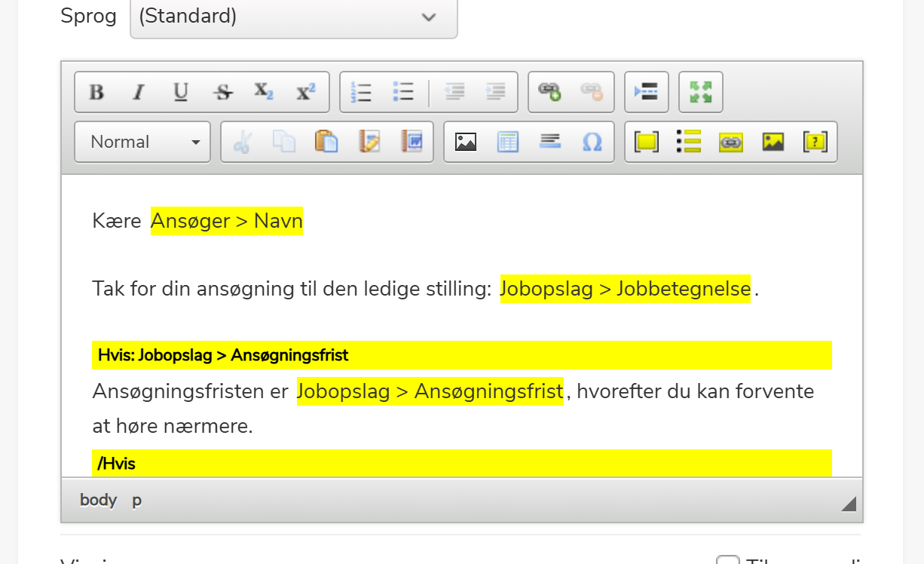Toggle underline formatting
Screen dimensions: 924x564
pos(180,92)
